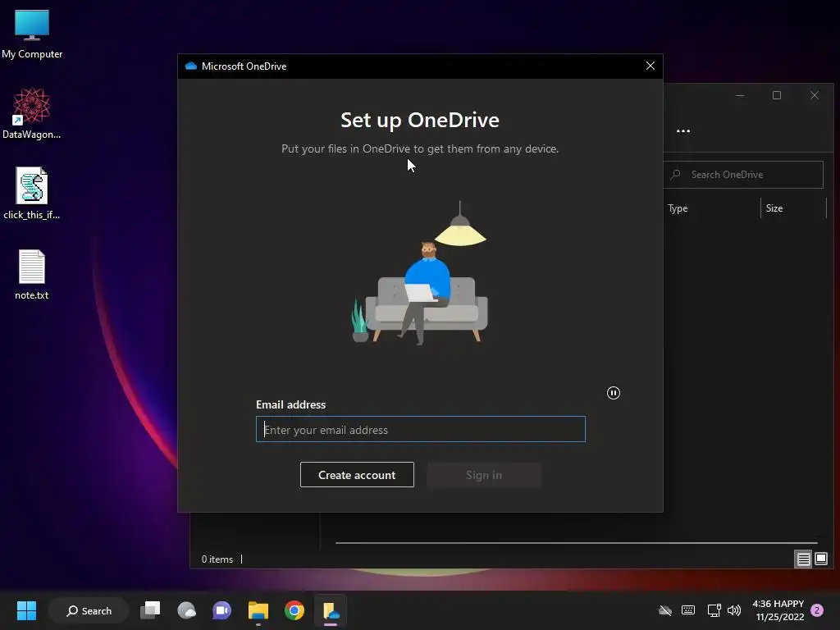Minimize the File Explorer window
The image size is (840, 630).
click(740, 95)
